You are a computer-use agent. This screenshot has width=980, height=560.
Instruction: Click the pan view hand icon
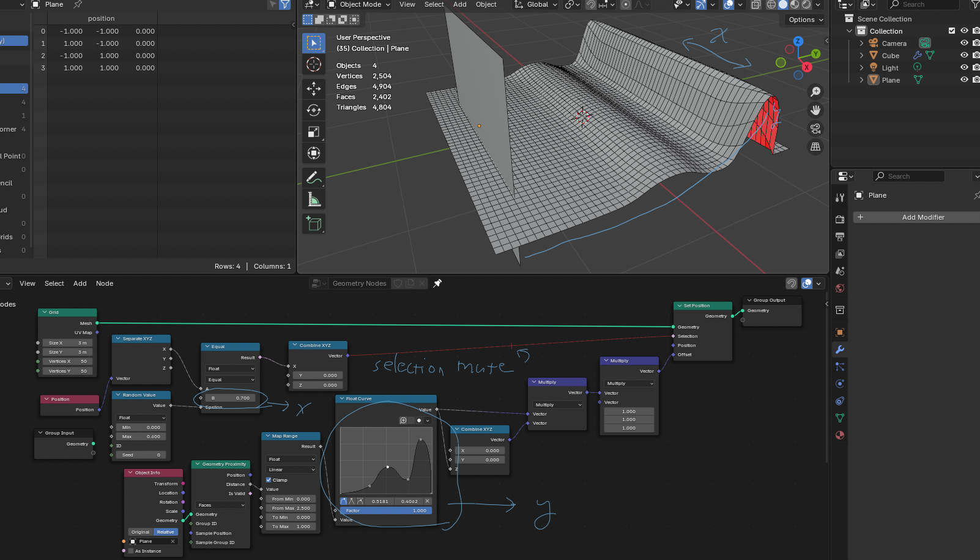point(815,110)
